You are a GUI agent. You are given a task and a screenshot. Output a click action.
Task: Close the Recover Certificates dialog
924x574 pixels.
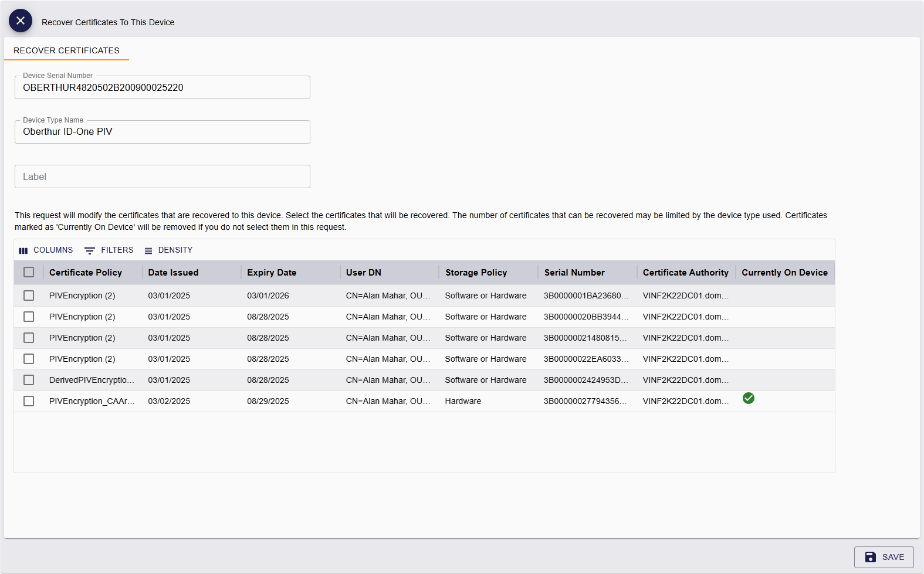pos(21,21)
